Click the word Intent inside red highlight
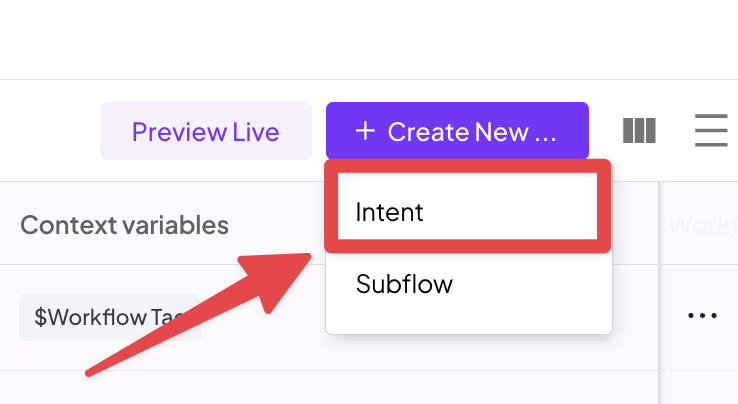This screenshot has width=738, height=404. pos(389,212)
